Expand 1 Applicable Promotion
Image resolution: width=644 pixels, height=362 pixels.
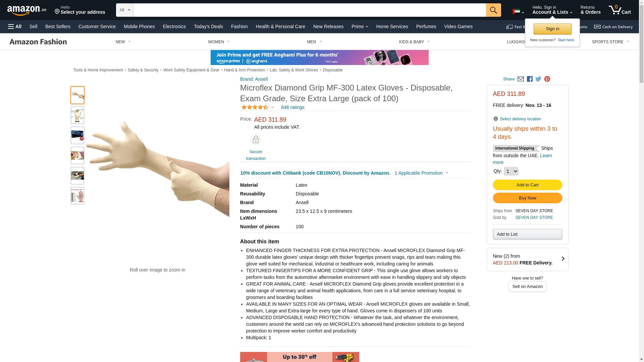coord(421,173)
